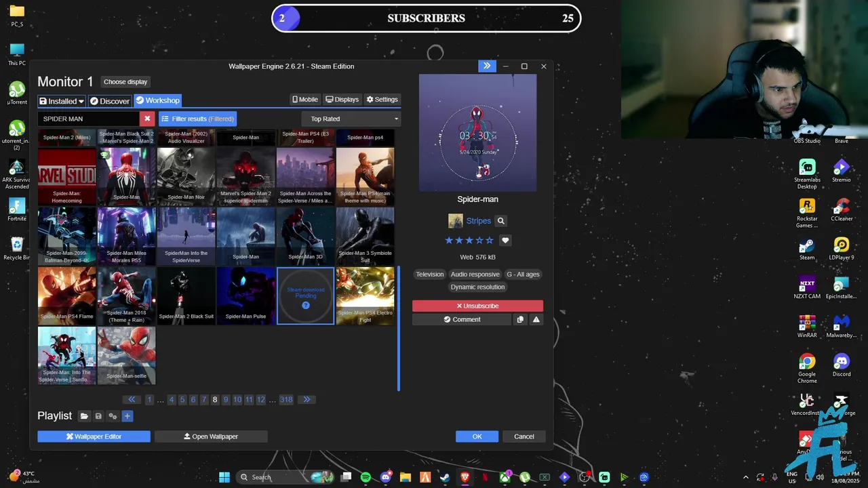Open Mobile section
Image resolution: width=868 pixels, height=488 pixels.
click(305, 99)
